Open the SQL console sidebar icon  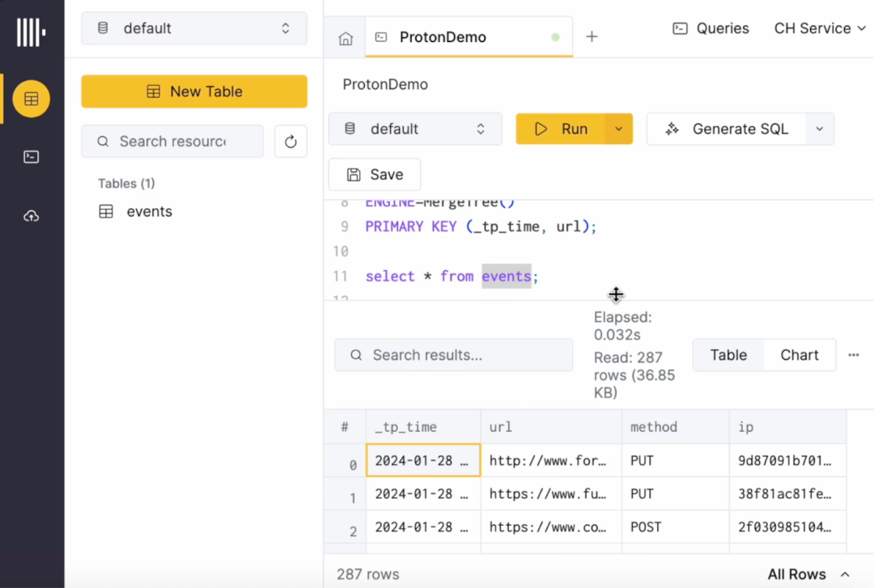32,157
